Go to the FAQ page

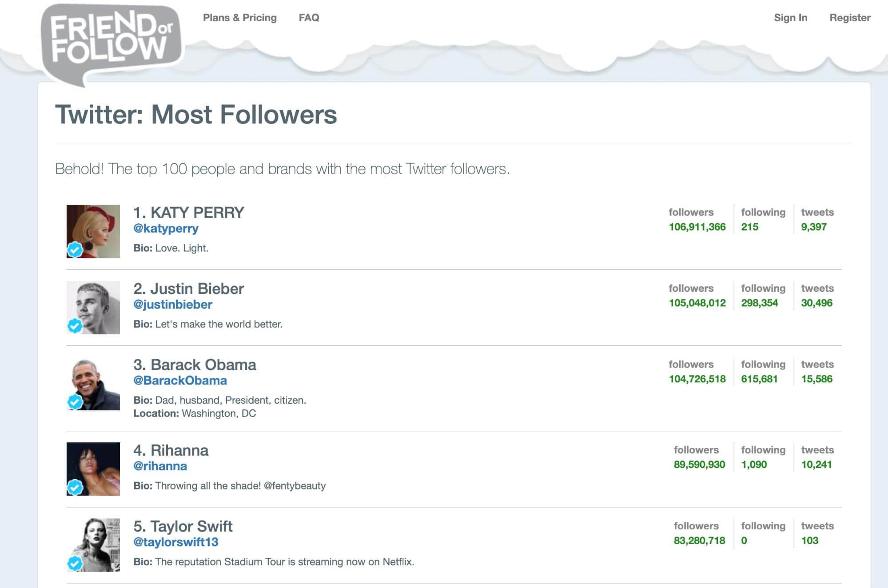pyautogui.click(x=309, y=18)
